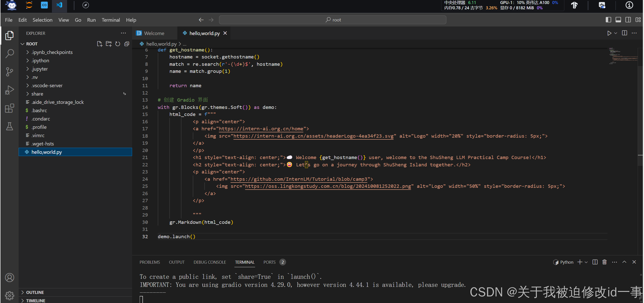Refresh the explorer file tree
Image resolution: width=644 pixels, height=303 pixels.
(118, 44)
